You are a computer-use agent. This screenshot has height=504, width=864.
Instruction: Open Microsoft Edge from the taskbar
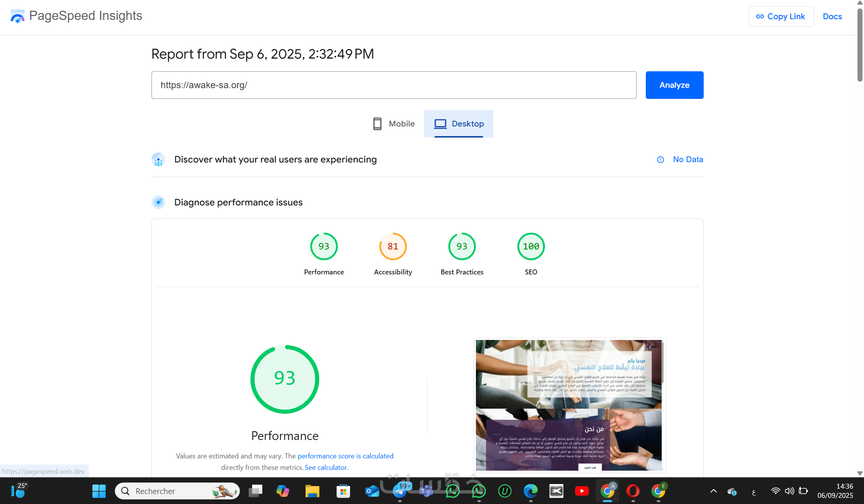tap(531, 491)
